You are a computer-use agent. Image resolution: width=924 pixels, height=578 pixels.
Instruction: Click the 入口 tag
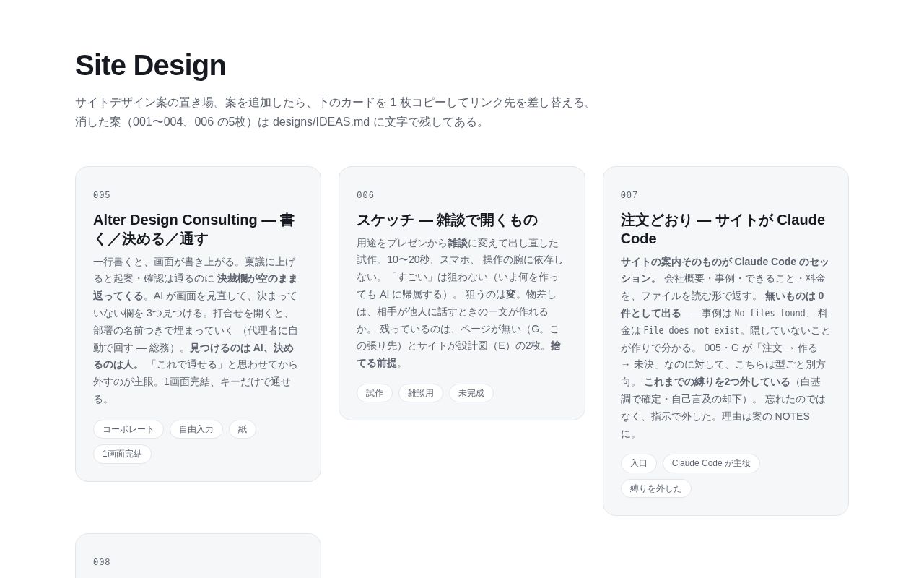(639, 463)
